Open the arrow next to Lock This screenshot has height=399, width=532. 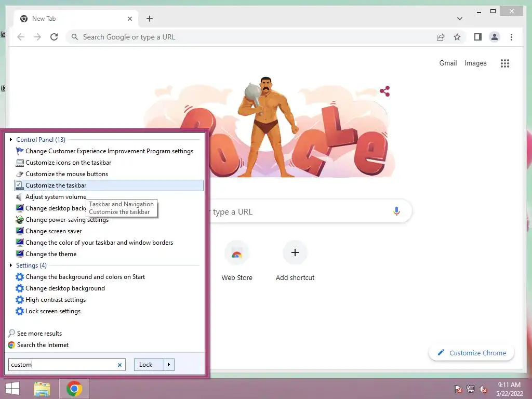(169, 365)
